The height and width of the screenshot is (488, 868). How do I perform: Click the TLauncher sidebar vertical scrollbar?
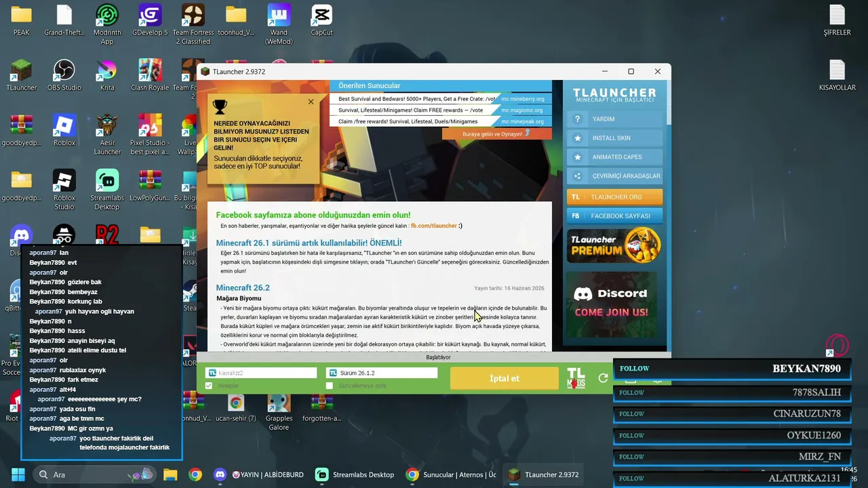[x=668, y=103]
